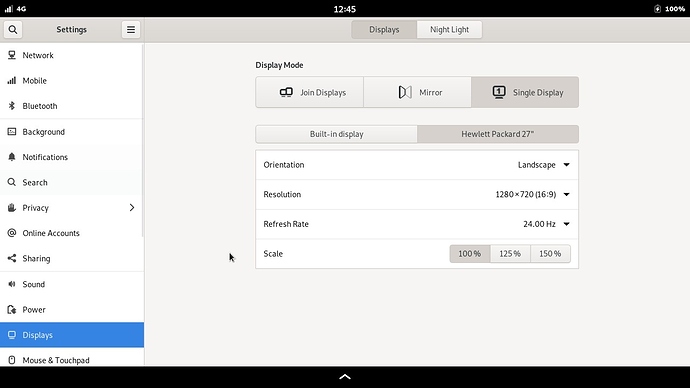The width and height of the screenshot is (690, 388).
Task: Click the Single Display monitor icon
Action: click(x=499, y=92)
